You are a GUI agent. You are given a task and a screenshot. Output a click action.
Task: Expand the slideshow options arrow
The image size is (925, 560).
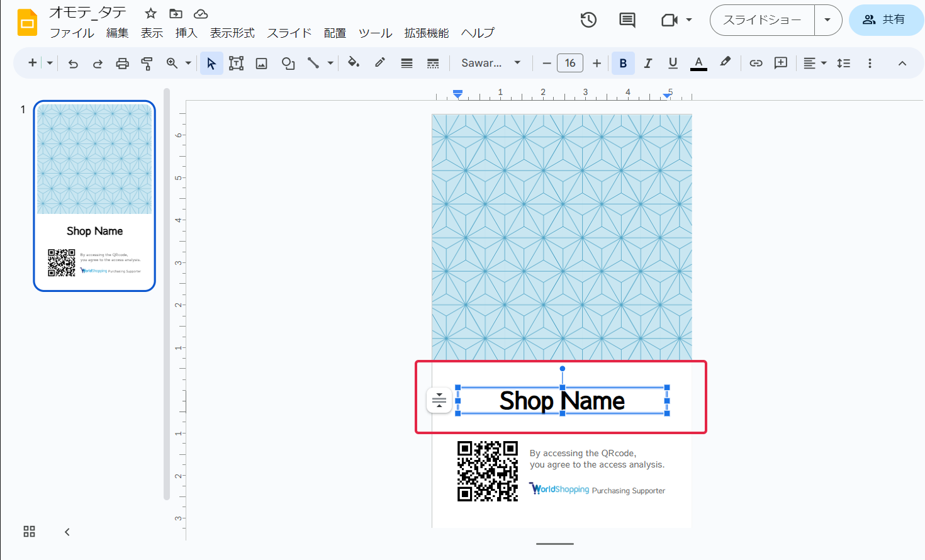coord(827,20)
